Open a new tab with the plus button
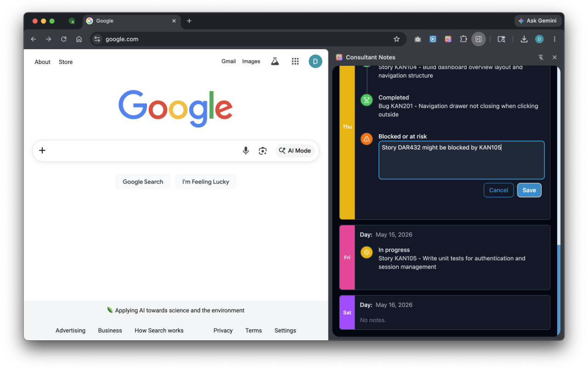Viewport: 588px width, 368px height. tap(189, 21)
